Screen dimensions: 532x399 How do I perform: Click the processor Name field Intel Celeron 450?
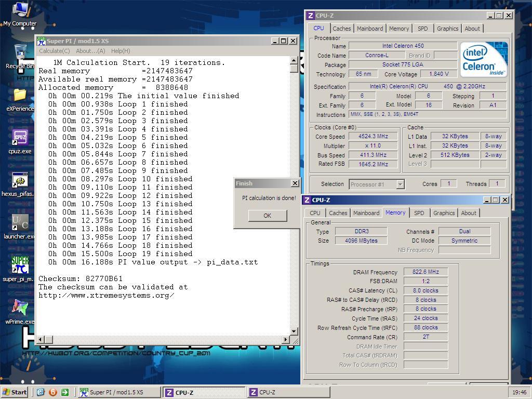[x=403, y=46]
